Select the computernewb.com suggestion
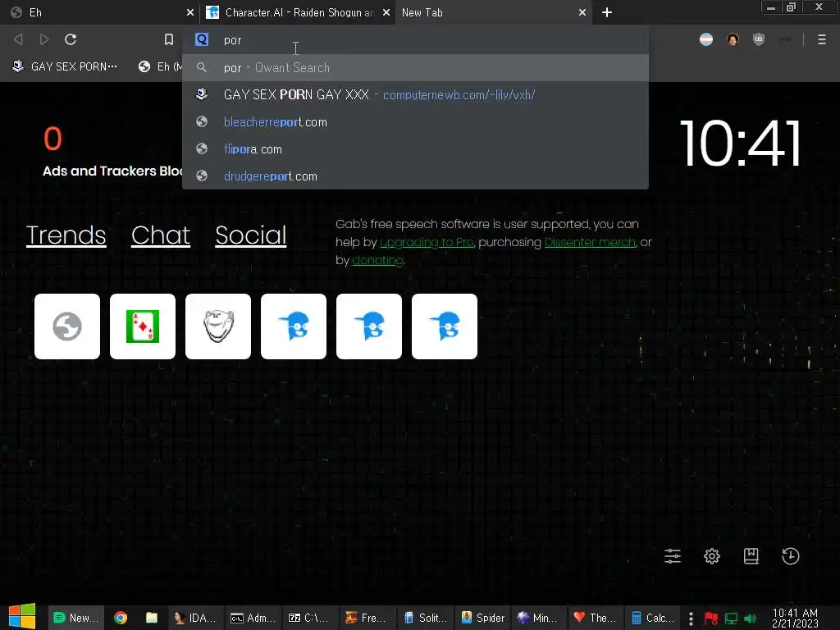 tap(415, 95)
